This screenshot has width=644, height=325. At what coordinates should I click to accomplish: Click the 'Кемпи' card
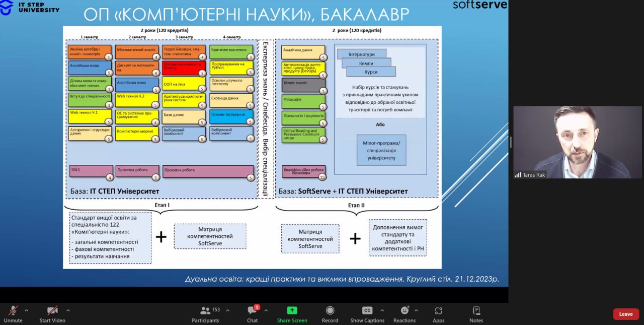tap(366, 63)
